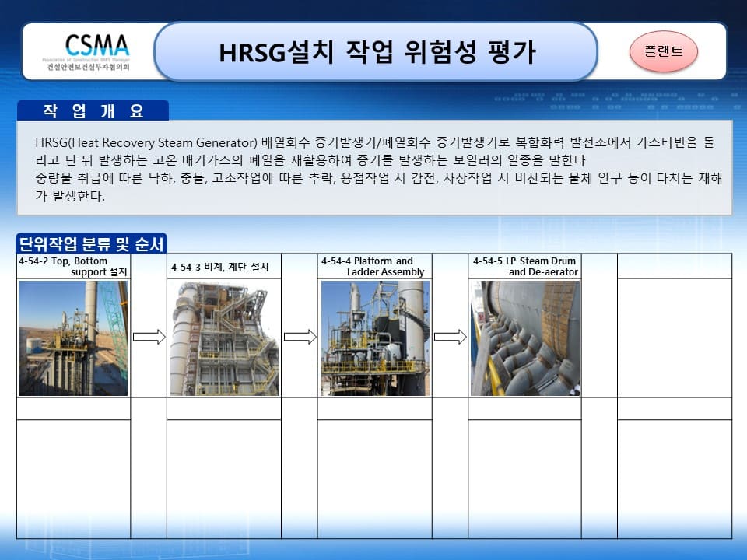Select the overview line starting with HRSG(Heat Recovery Steam Generator)
Viewport: 747px width, 560px height.
click(375, 142)
